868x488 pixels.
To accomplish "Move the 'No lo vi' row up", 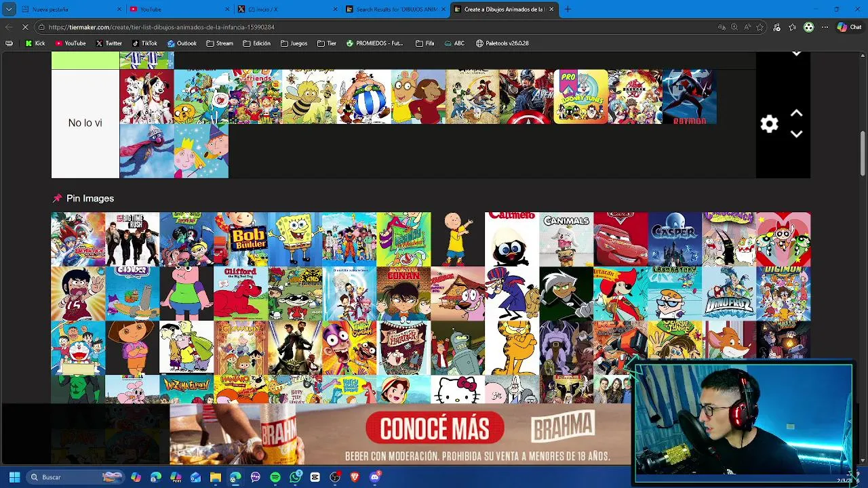I will [797, 113].
